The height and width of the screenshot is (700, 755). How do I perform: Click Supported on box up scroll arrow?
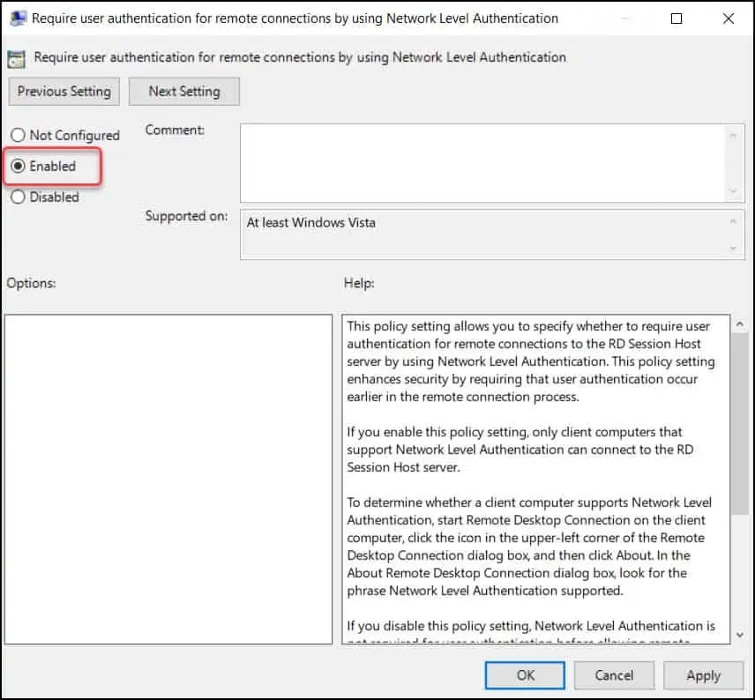[x=733, y=221]
